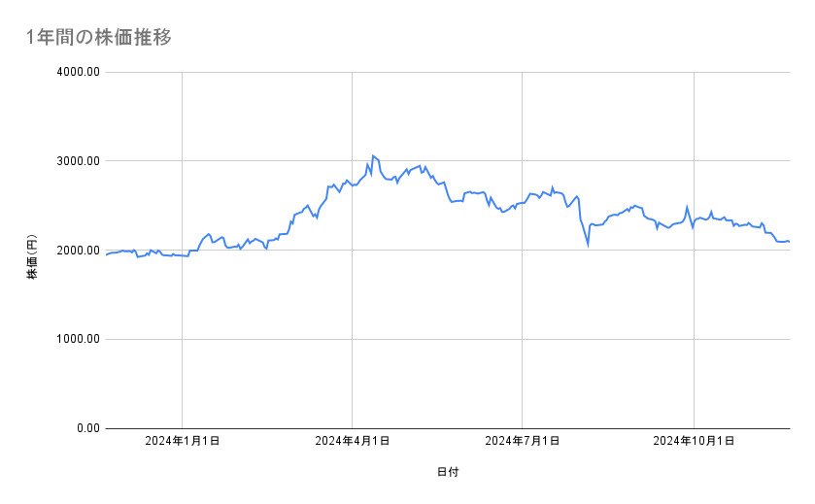
Task: Click the sharp August dip on the line
Action: (588, 246)
